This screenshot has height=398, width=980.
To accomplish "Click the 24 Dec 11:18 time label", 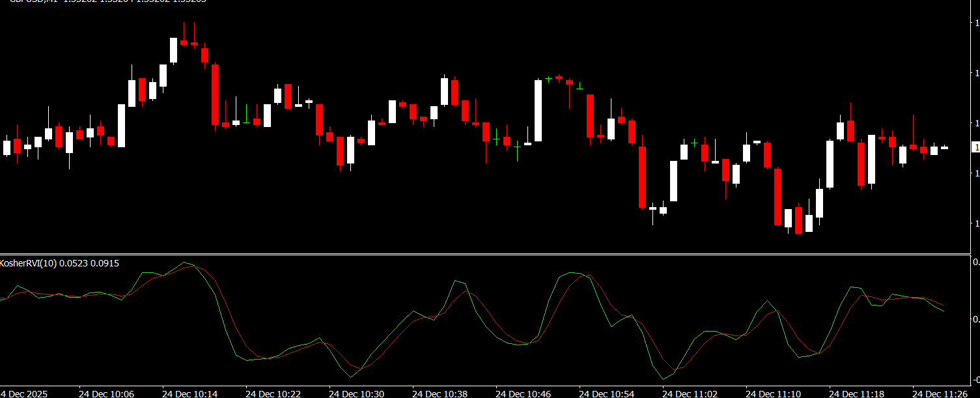I will [x=856, y=393].
